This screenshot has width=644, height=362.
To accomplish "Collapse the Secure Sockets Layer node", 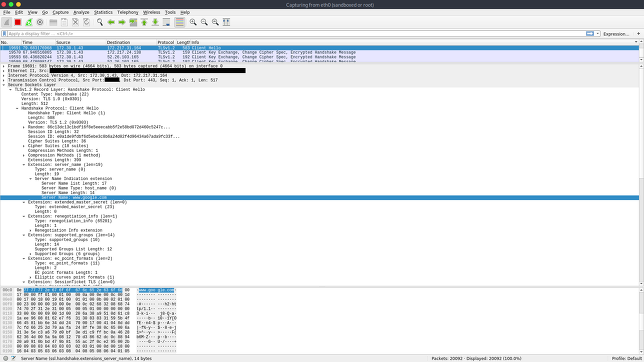I will click(4, 85).
